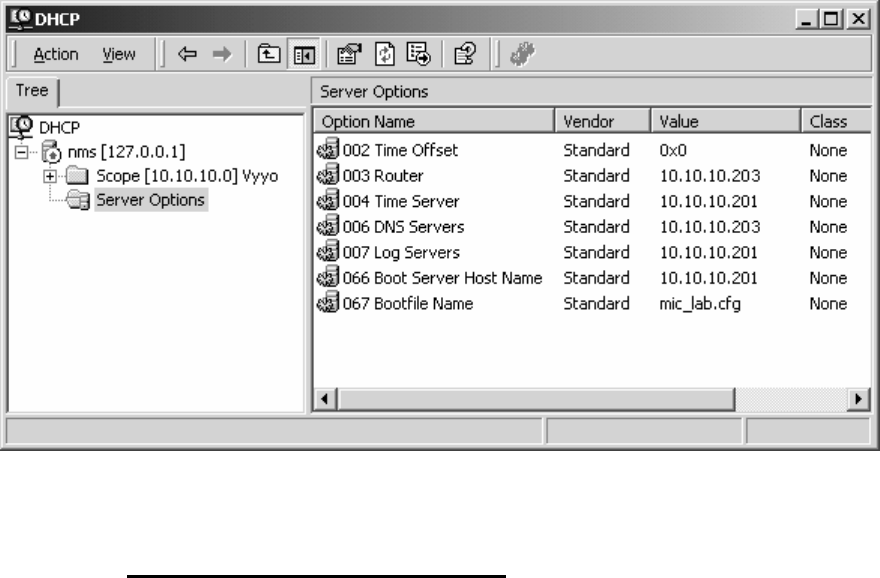Click the icon beside 006 DNS Servers
Viewport: 880px width, 578px height.
pos(328,226)
